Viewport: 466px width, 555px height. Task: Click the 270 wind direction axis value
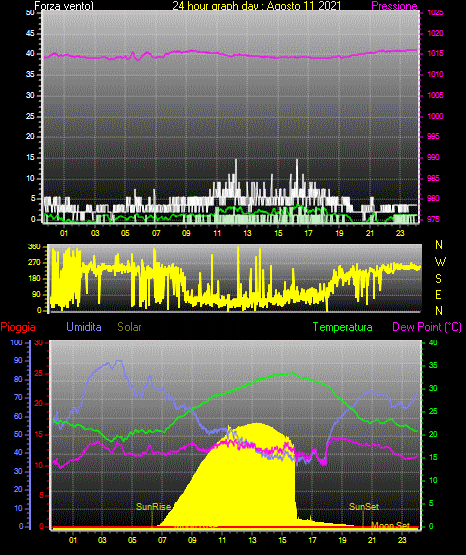click(34, 263)
